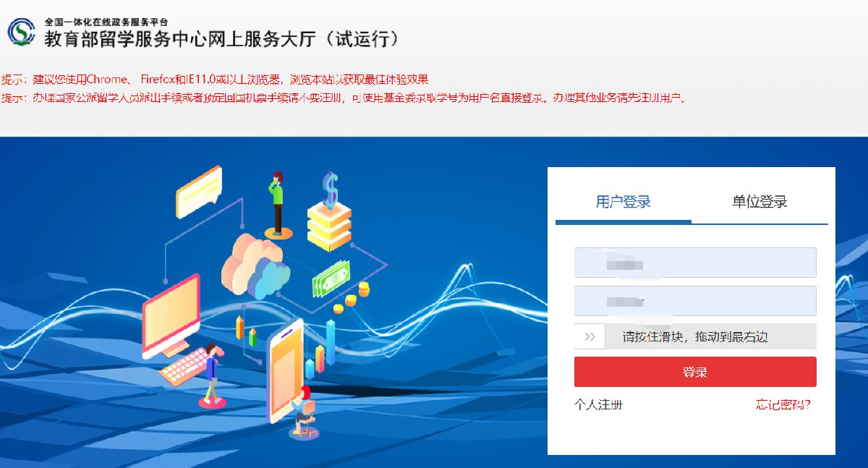The image size is (868, 468).
Task: Switch to 单位登录 tab
Action: tap(759, 202)
